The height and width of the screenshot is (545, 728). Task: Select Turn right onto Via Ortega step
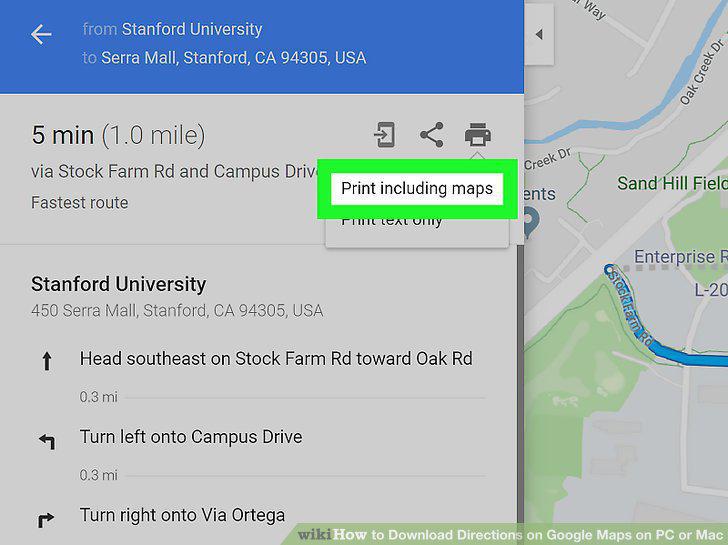click(x=182, y=515)
